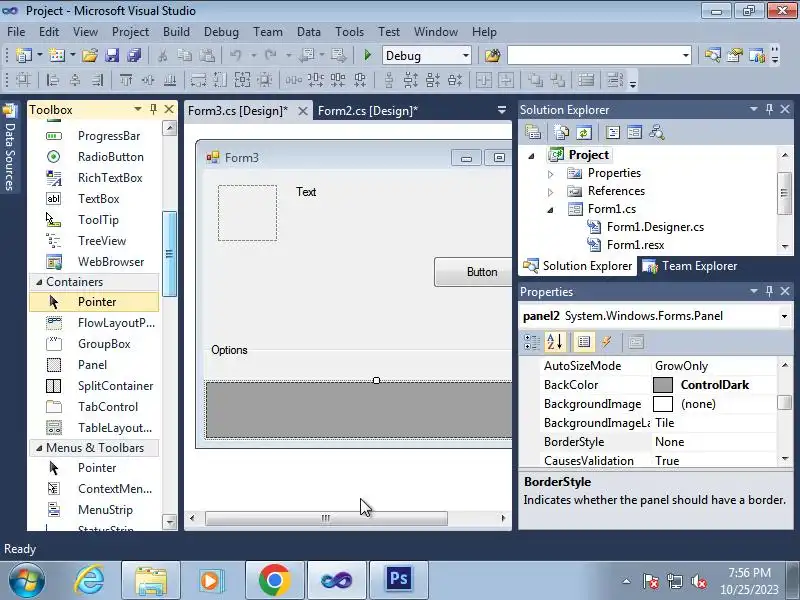Viewport: 800px width, 600px height.
Task: Click the Undo toolbar icon
Action: 235,55
